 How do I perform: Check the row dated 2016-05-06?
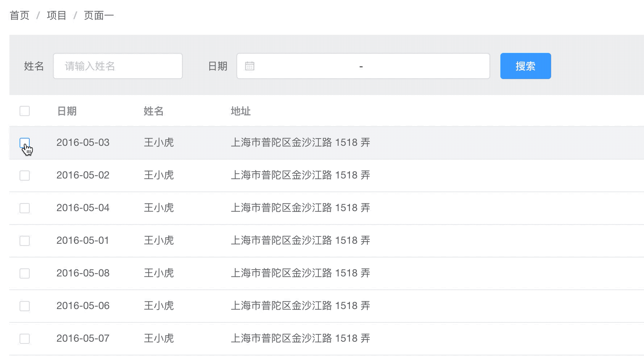click(x=25, y=306)
